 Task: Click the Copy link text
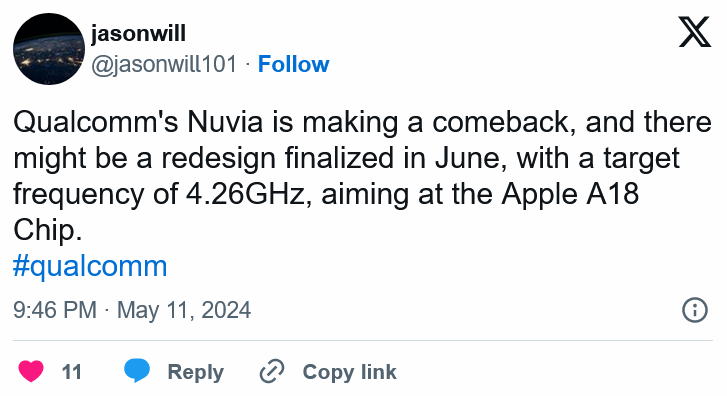(x=350, y=372)
